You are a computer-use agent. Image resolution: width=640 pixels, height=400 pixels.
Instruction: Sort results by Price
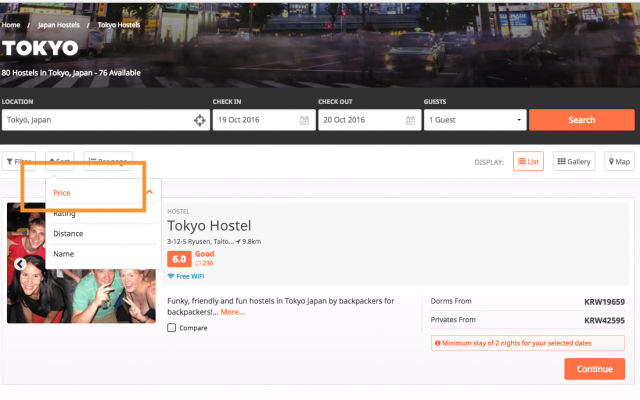tap(62, 192)
